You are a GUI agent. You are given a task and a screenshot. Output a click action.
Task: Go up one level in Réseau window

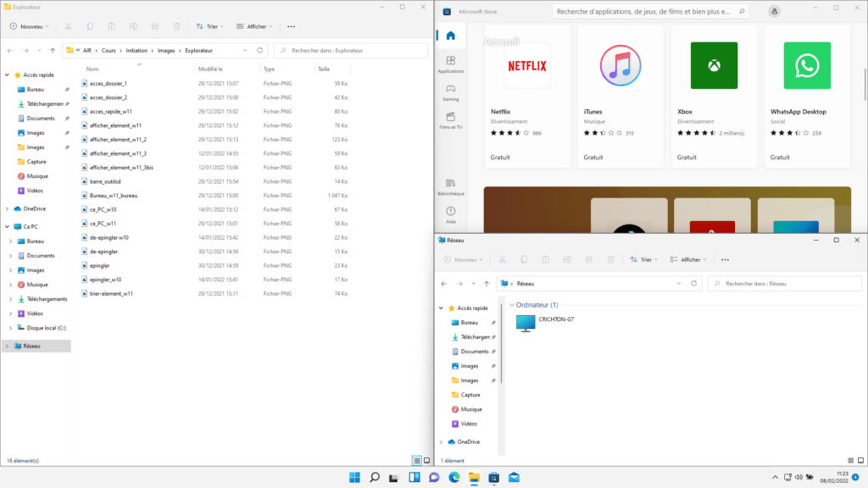coord(486,284)
